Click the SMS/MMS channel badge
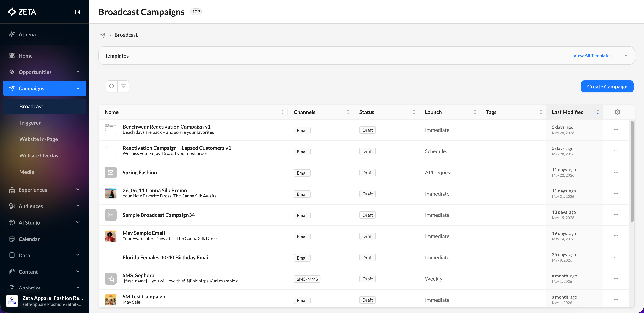Image resolution: width=644 pixels, height=313 pixels. [307, 279]
